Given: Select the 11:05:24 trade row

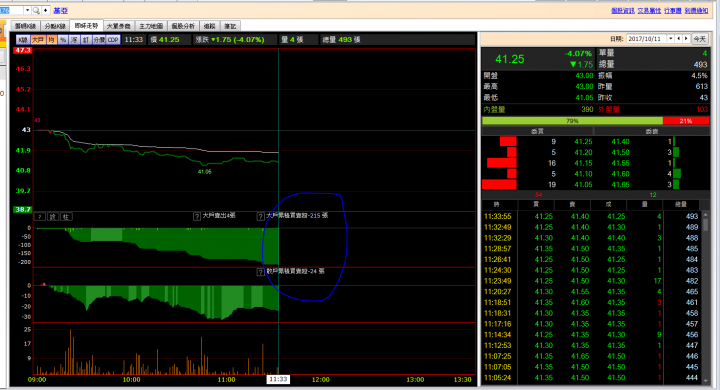Looking at the screenshot, I should 591,378.
